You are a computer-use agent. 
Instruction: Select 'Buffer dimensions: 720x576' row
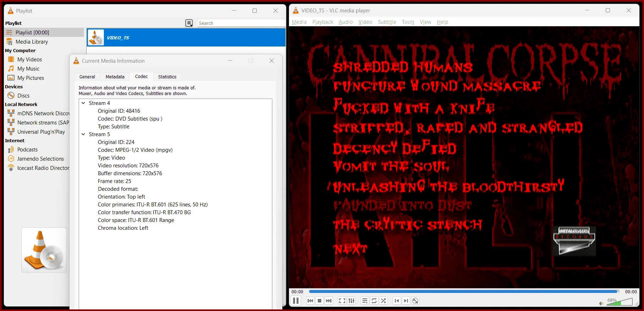pyautogui.click(x=130, y=173)
